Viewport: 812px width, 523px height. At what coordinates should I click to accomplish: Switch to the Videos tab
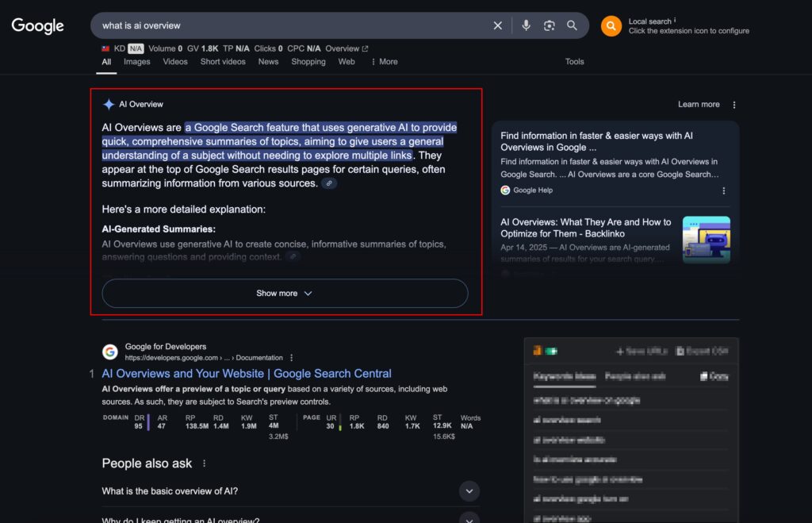point(175,62)
